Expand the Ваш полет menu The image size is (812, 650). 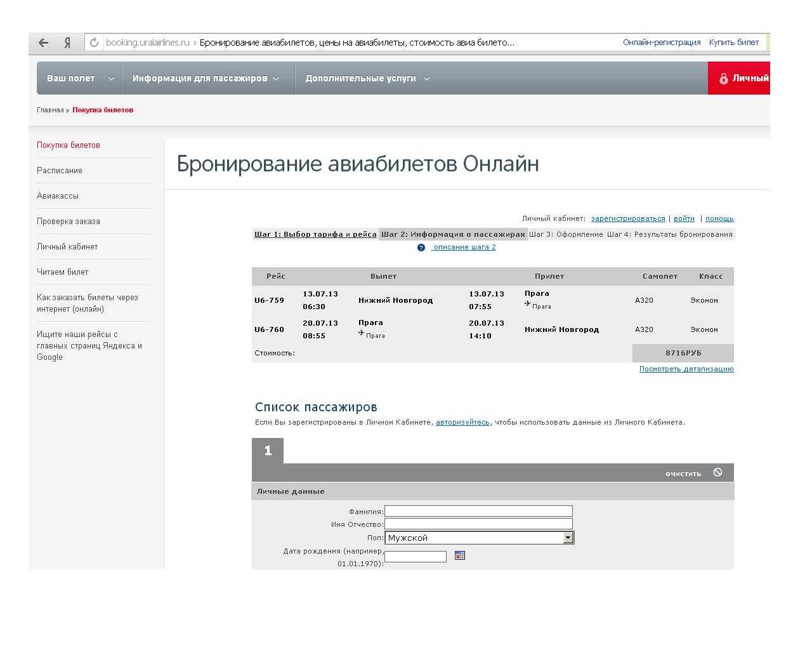pos(79,78)
